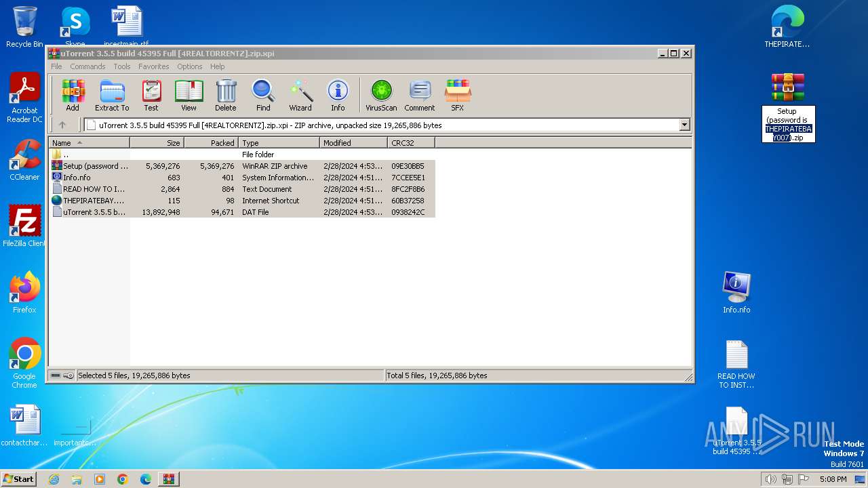Viewport: 868px width, 488px height.
Task: Open the Recycle Bin desktop icon
Action: click(24, 27)
